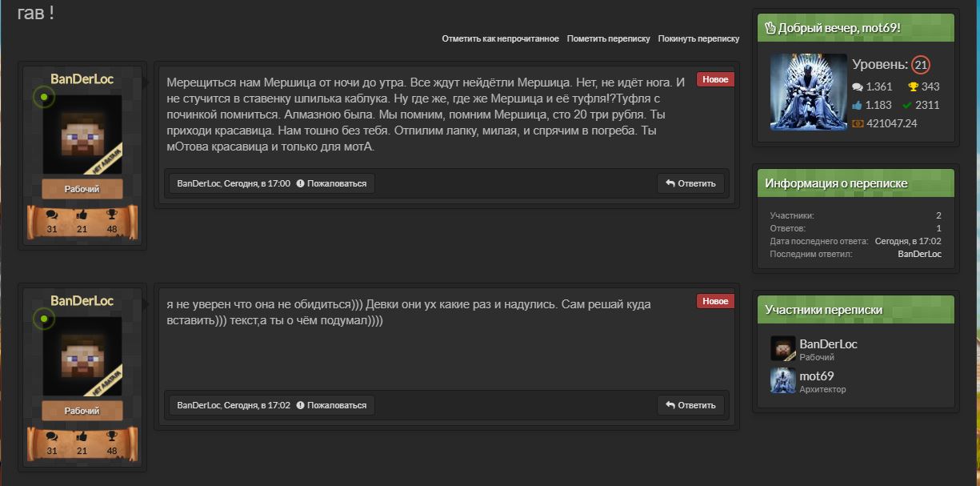Mark conversation via 'Отметить как непрочитанное'
The image size is (980, 486).
click(x=500, y=38)
